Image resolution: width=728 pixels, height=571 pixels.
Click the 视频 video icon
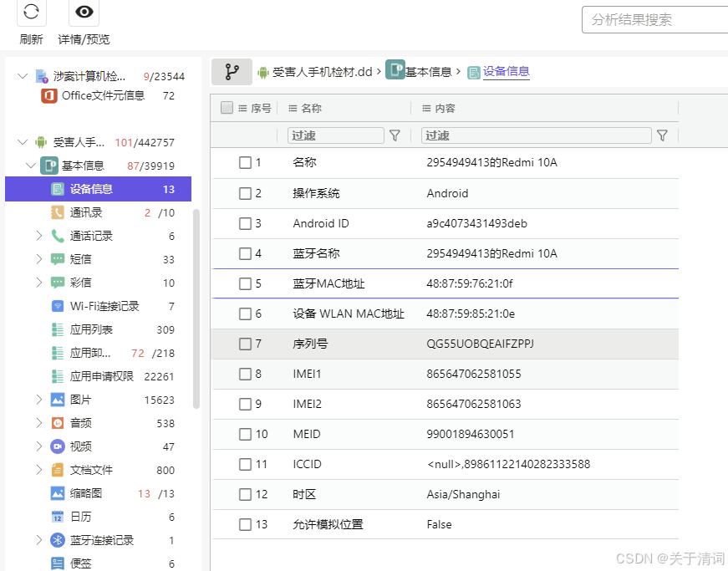pos(58,446)
